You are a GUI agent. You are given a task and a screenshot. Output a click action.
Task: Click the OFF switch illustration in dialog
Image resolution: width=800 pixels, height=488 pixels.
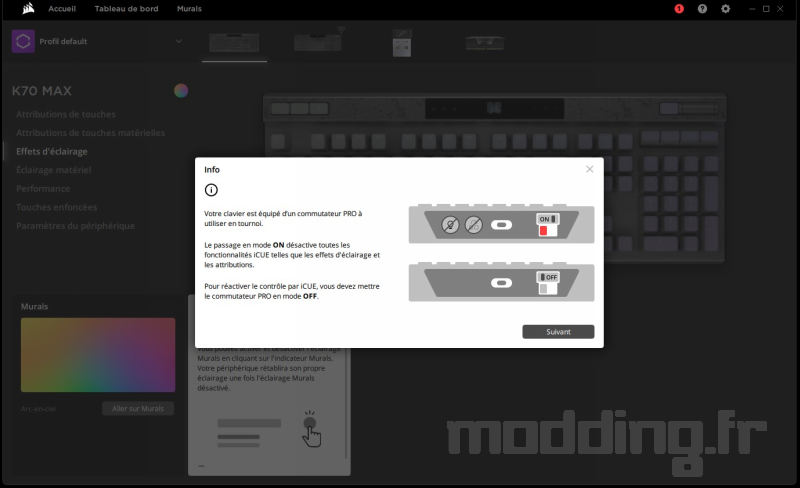tap(548, 283)
